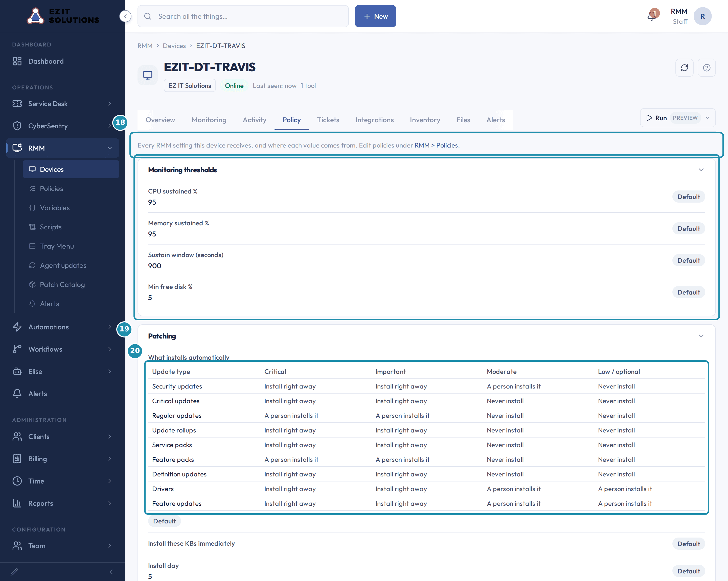Click the EZ IT Solutions client badge
728x581 pixels.
(189, 86)
